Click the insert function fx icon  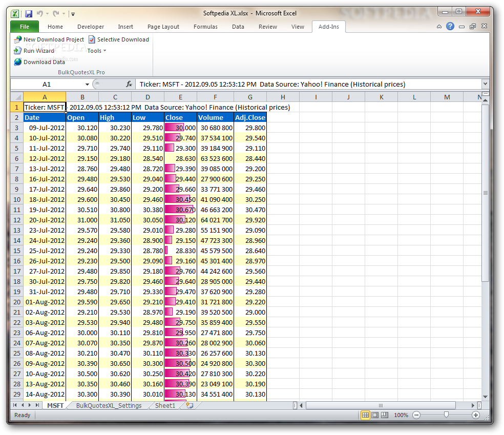129,84
